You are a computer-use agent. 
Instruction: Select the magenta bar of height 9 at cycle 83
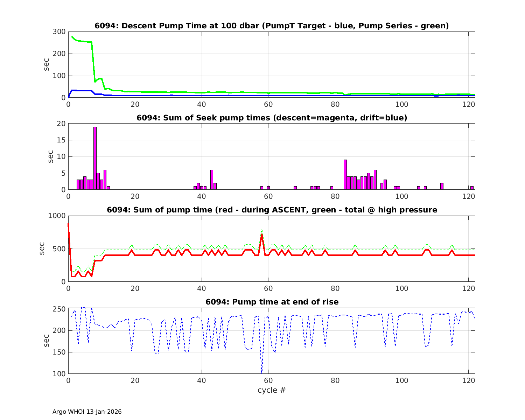click(x=345, y=174)
